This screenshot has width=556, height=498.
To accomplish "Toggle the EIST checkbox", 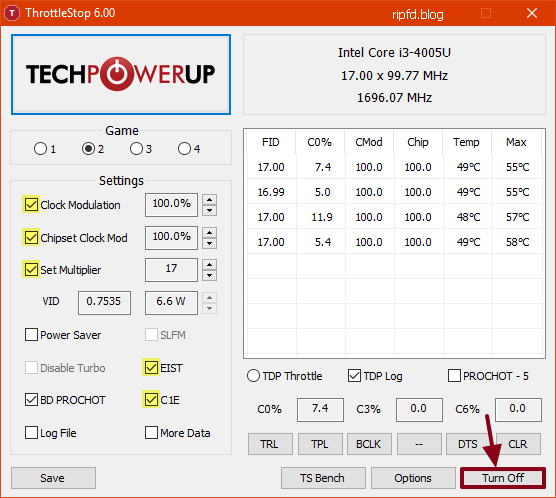I will click(151, 367).
